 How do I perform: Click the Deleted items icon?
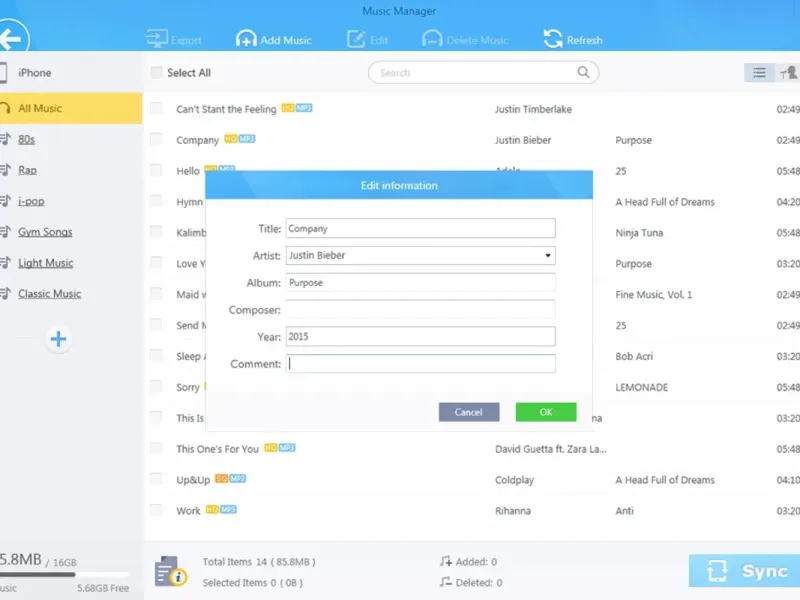[x=445, y=582]
